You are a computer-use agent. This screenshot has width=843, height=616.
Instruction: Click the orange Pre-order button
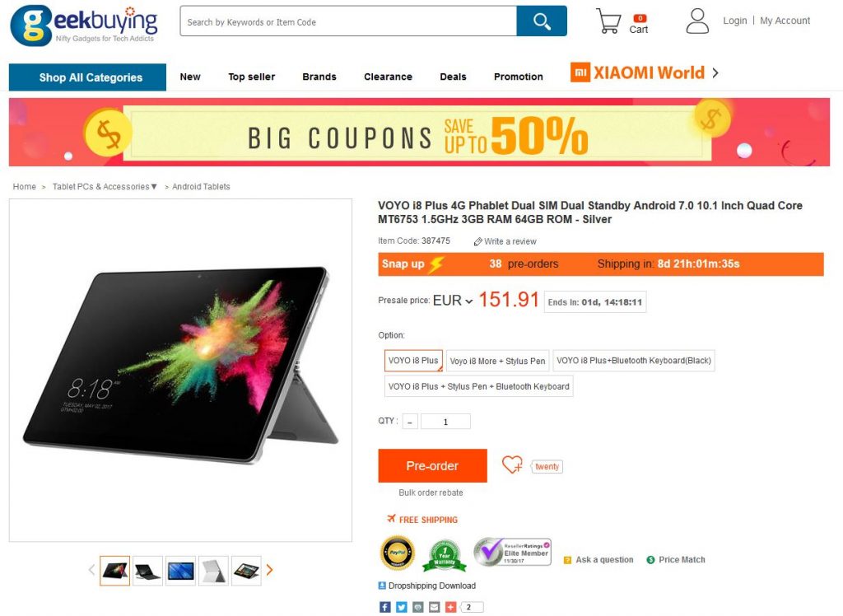click(432, 465)
